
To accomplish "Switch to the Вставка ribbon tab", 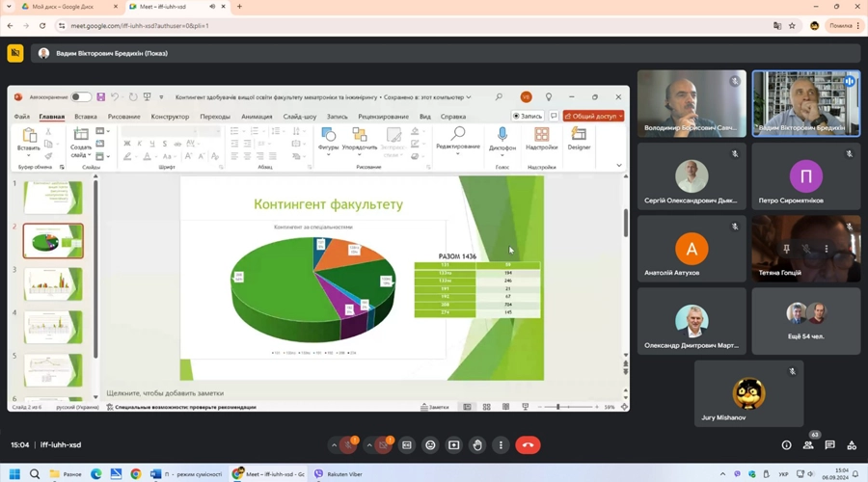I will [85, 117].
